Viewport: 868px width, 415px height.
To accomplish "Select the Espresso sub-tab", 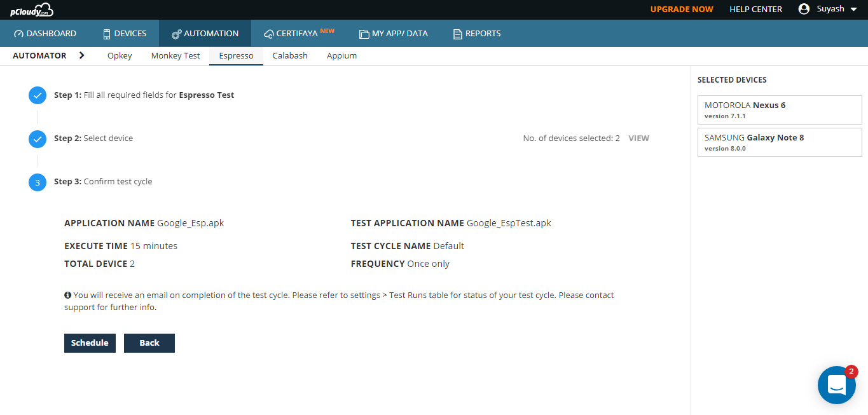I will click(237, 56).
